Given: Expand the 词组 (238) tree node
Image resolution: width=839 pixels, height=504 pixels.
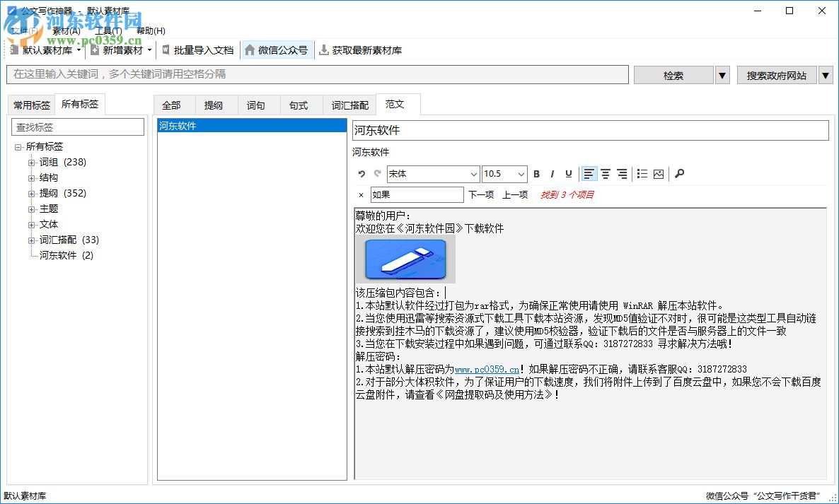Looking at the screenshot, I should coord(32,163).
